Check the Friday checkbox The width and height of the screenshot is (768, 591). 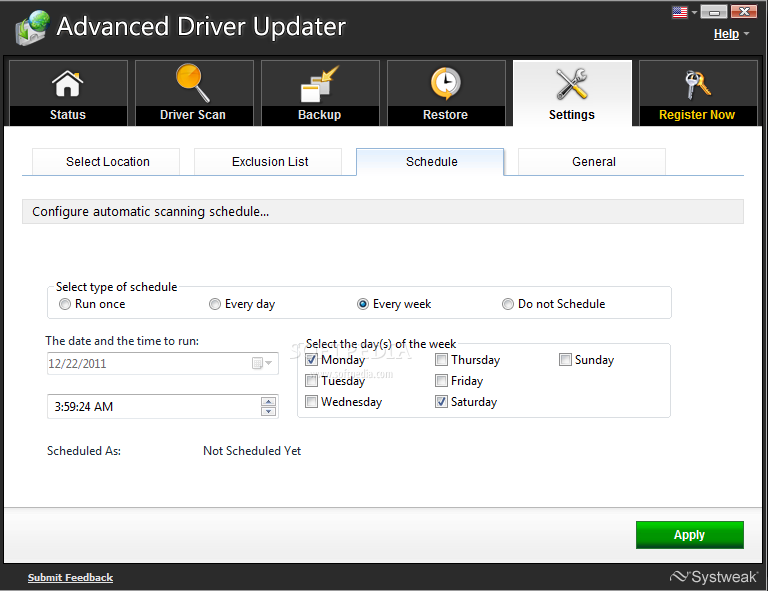[x=441, y=380]
